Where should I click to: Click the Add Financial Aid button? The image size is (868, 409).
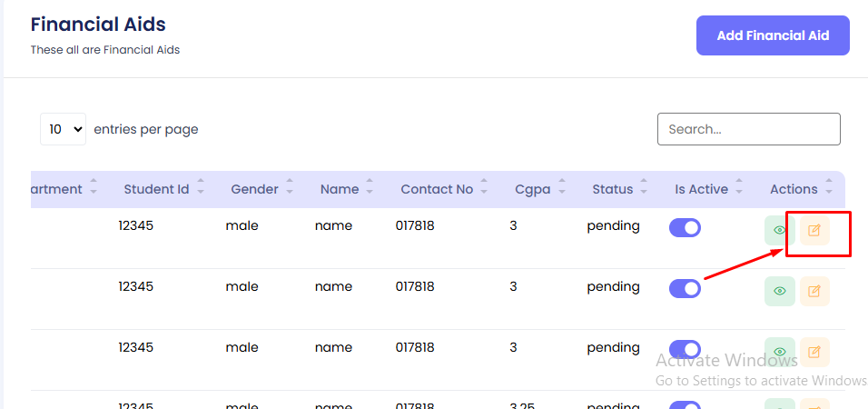coord(773,35)
